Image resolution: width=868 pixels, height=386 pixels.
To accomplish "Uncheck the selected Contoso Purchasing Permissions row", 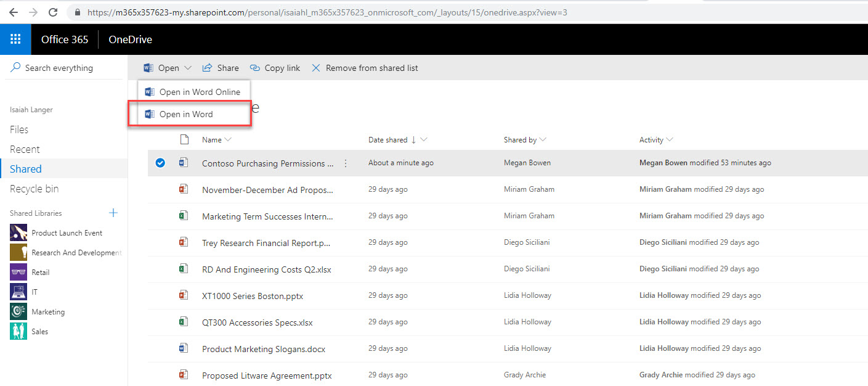I will pos(160,163).
